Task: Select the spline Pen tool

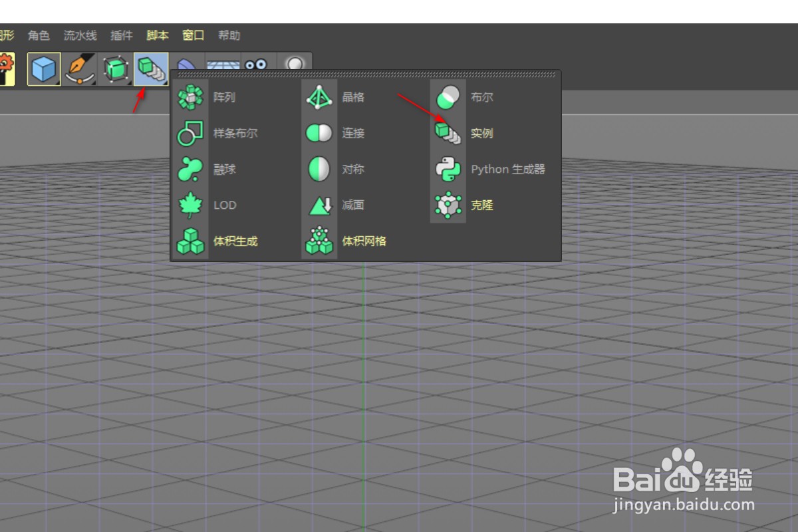Action: coord(80,69)
